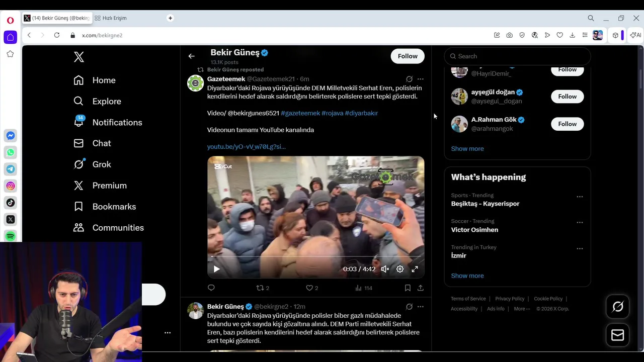Image resolution: width=644 pixels, height=362 pixels.
Task: Open Easy Setup sliders icon
Action: pos(585,35)
